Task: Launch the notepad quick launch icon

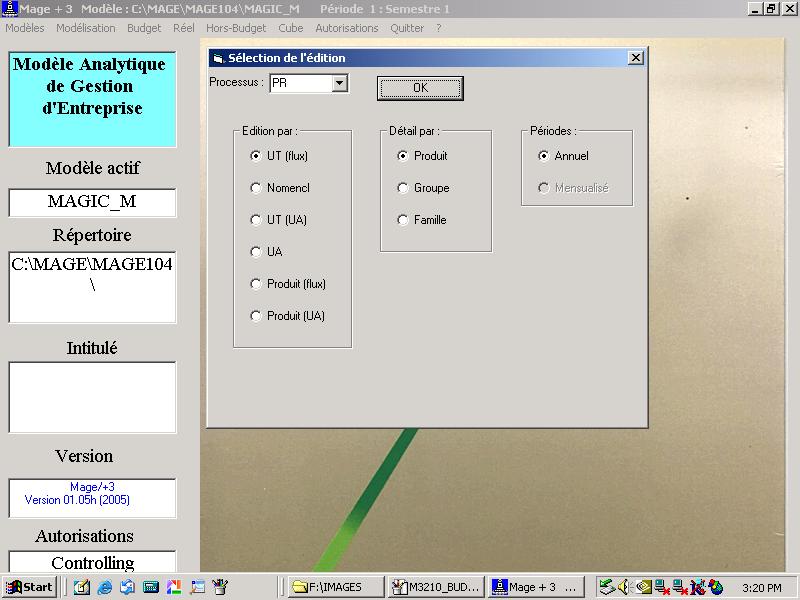Action: 82,587
